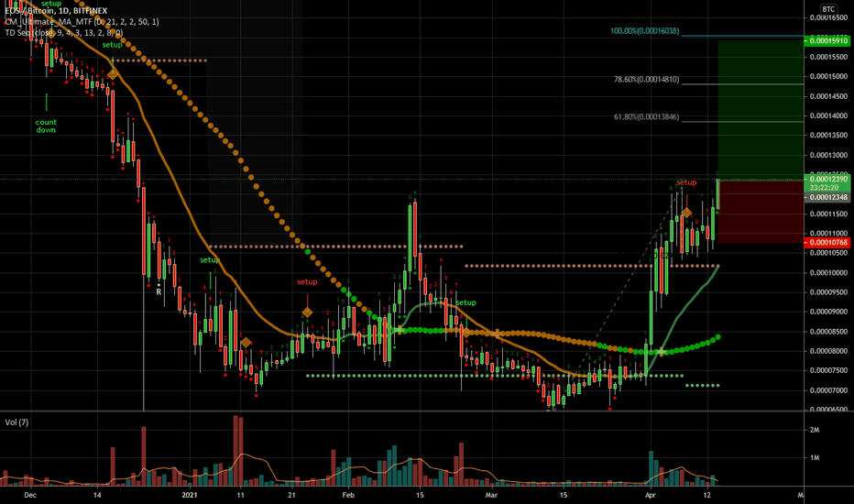Select the EOS / Bitcoin, 1D, BITFINEX title
Viewport: 854px width, 504px height.
[x=56, y=11]
